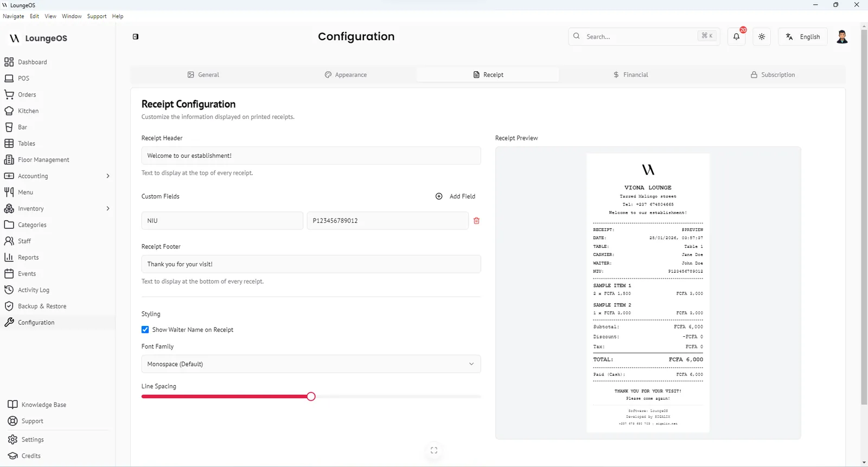Switch to the General tab
Viewport: 868px width, 467px height.
(203, 75)
